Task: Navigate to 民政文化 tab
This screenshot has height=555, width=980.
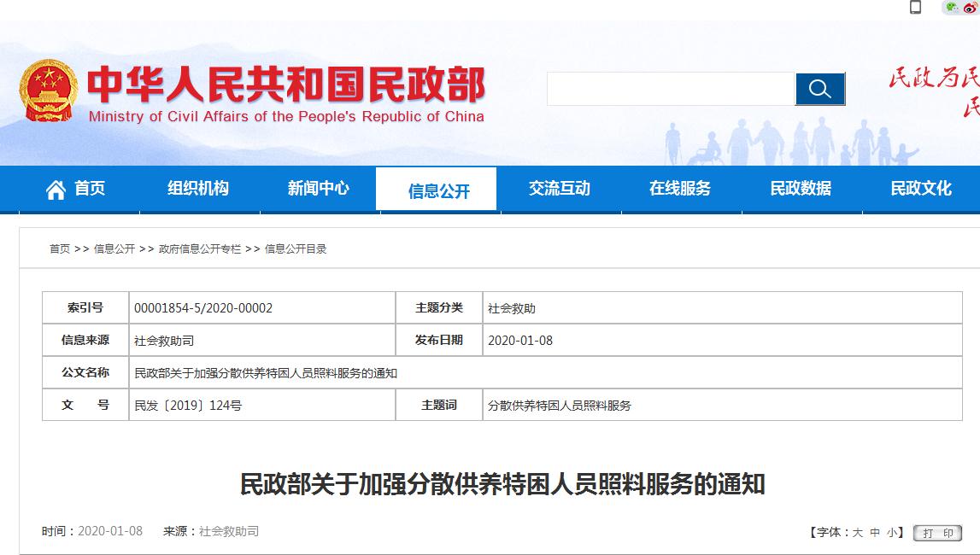Action: 920,189
